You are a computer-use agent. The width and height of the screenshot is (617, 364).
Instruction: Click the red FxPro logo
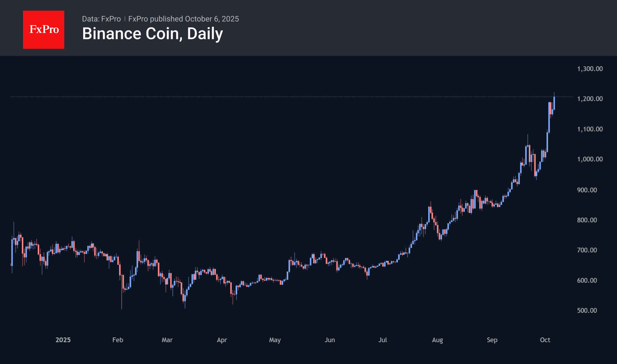(x=44, y=29)
